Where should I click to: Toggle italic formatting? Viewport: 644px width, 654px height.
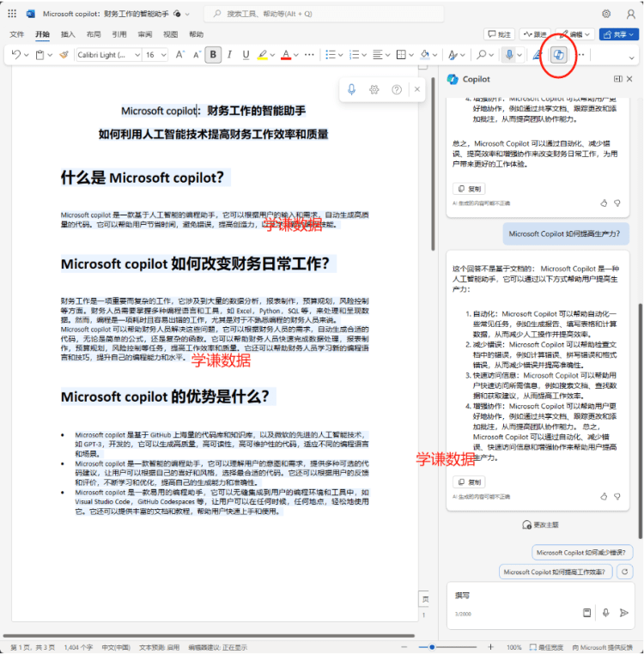coord(229,55)
